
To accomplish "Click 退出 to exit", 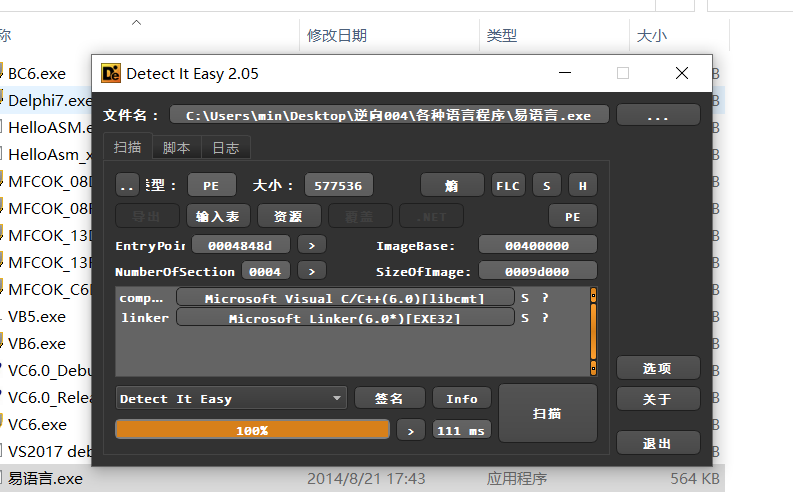I will tap(658, 443).
